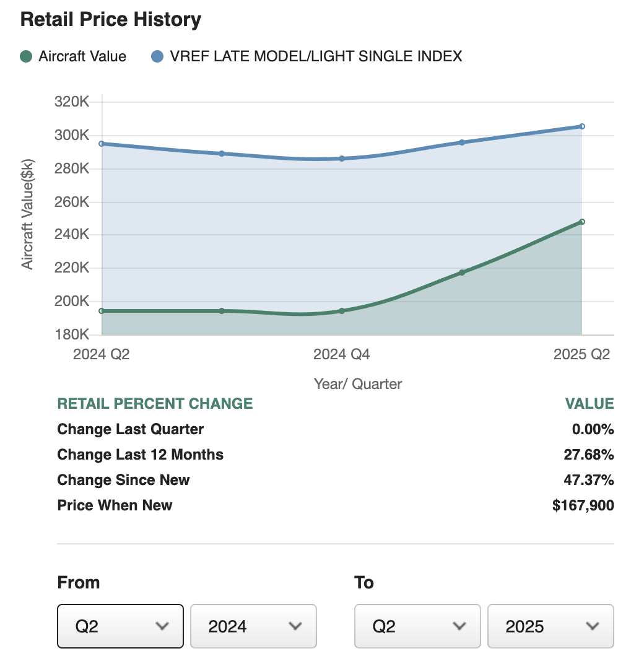Screen dimensions: 644x664
Task: Click the RETAIL PERCENT CHANGE column header
Action: click(x=155, y=404)
